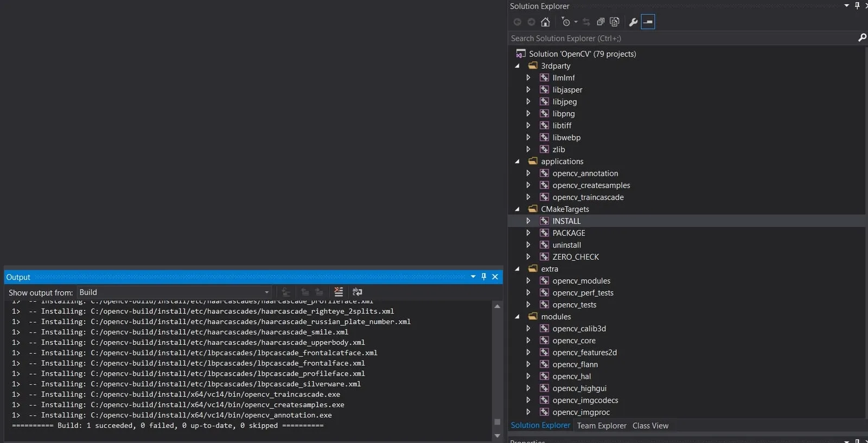
Task: Toggle Word Wrap in Output window
Action: 357,292
